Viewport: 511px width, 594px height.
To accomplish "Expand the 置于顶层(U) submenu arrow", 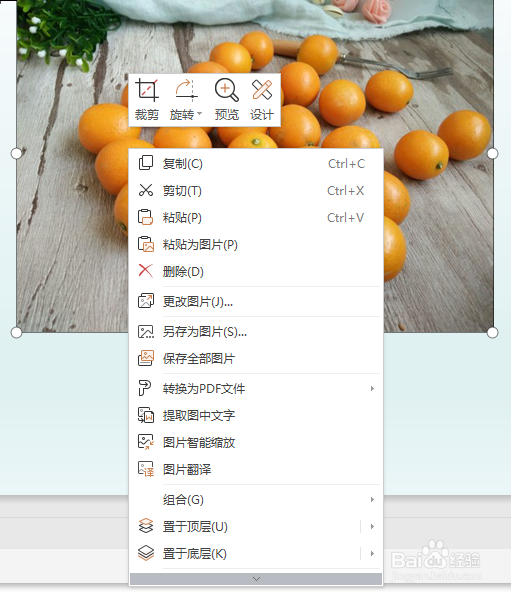I will click(x=372, y=527).
